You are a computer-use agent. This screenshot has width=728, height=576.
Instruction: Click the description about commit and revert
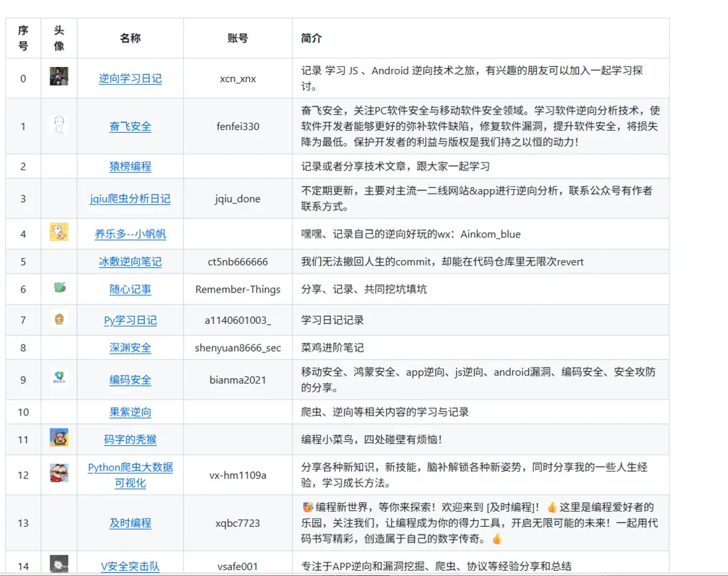point(442,261)
